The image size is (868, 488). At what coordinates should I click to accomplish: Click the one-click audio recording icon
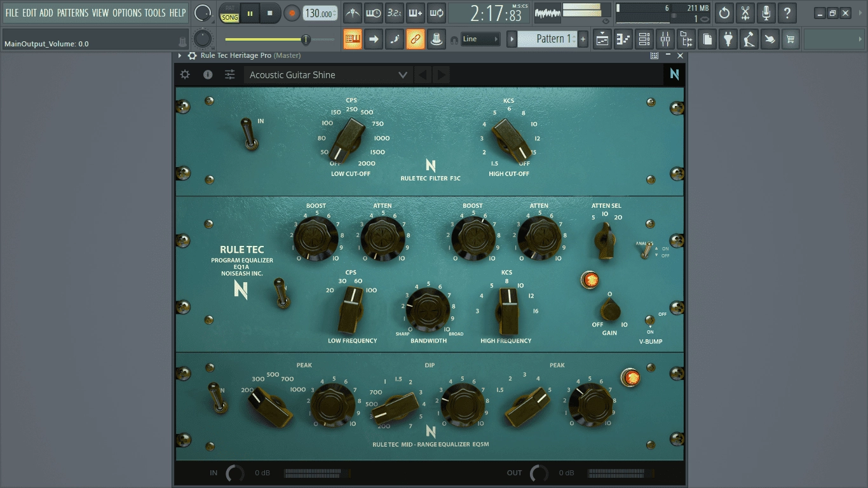tap(767, 13)
